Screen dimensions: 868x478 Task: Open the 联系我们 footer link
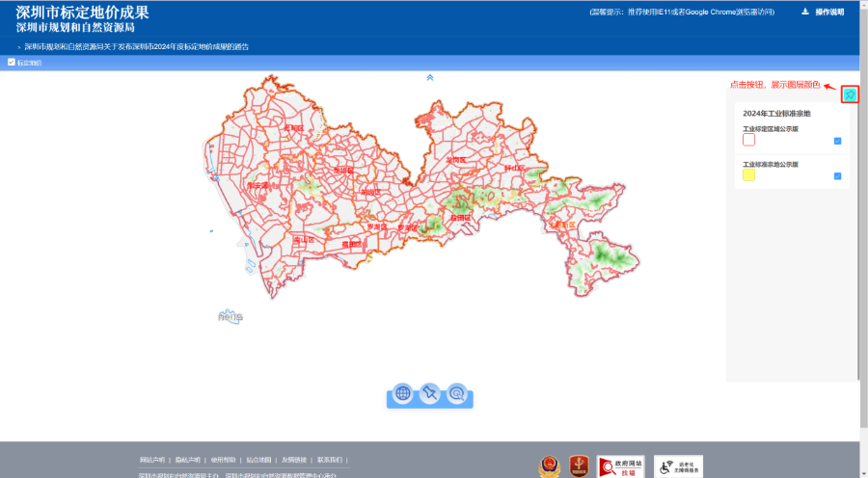click(331, 460)
